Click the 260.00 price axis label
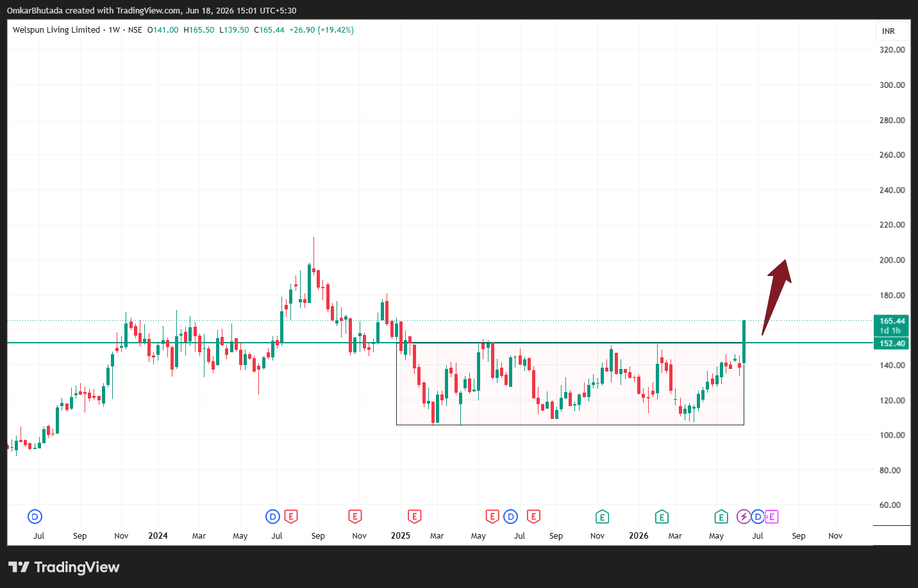Image resolution: width=918 pixels, height=588 pixels. tap(892, 155)
